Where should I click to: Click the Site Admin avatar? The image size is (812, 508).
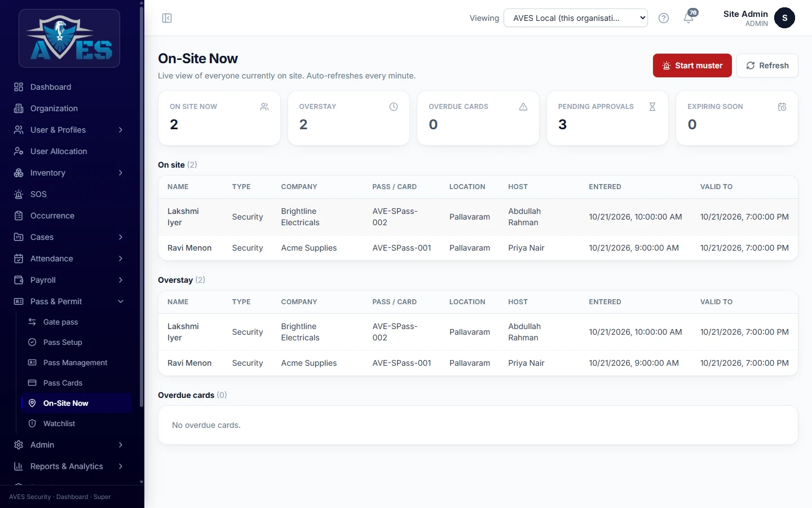click(x=784, y=18)
